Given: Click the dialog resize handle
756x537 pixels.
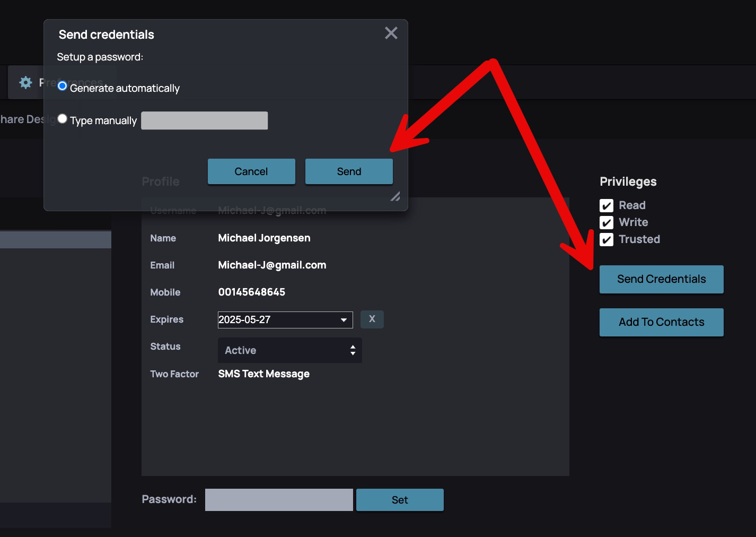Looking at the screenshot, I should (395, 196).
